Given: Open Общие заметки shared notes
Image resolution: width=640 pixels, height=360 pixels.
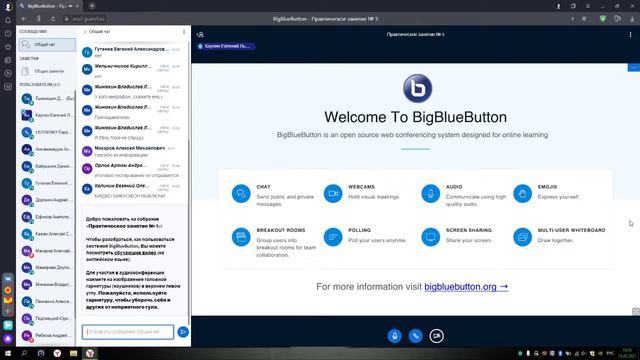Looking at the screenshot, I should pyautogui.click(x=47, y=71).
